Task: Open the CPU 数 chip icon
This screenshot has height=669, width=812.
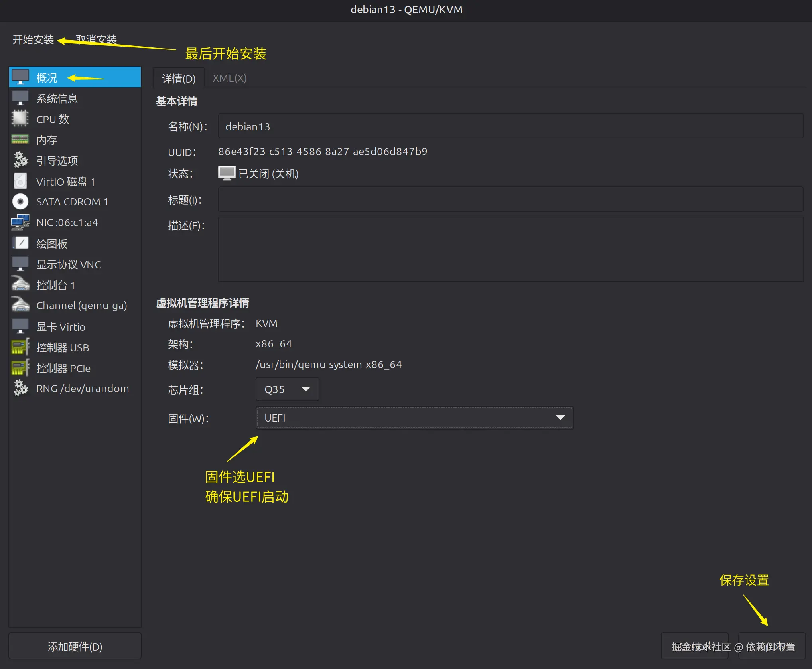Action: tap(20, 119)
